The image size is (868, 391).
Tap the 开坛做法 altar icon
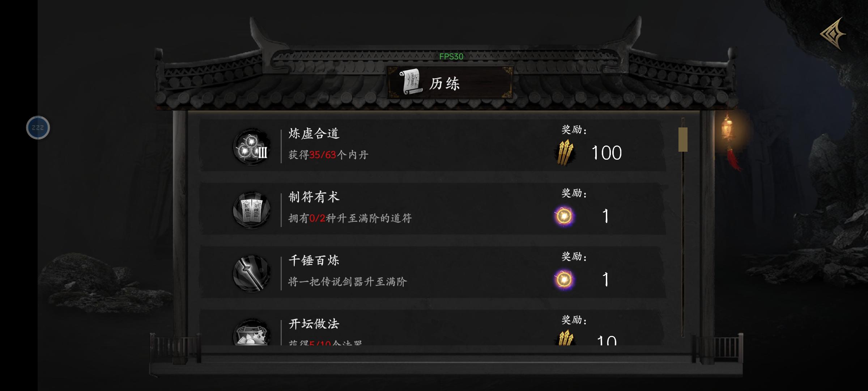click(x=252, y=332)
